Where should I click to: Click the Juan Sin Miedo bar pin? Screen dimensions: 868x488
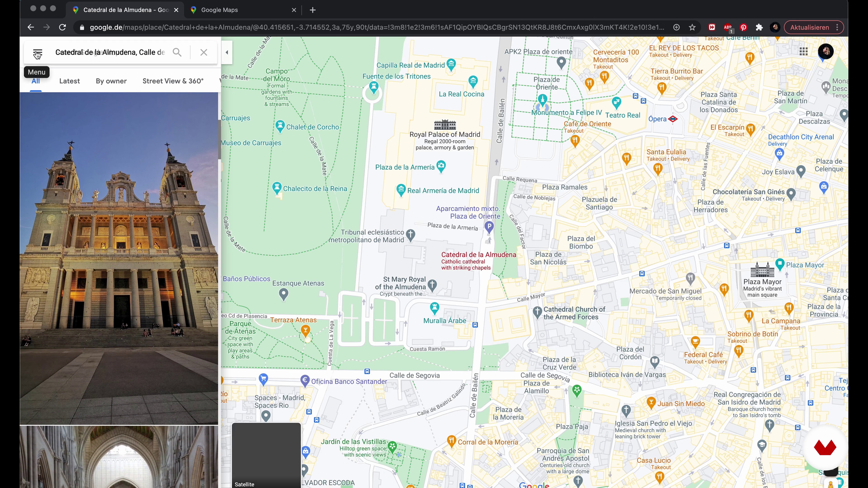point(651,403)
